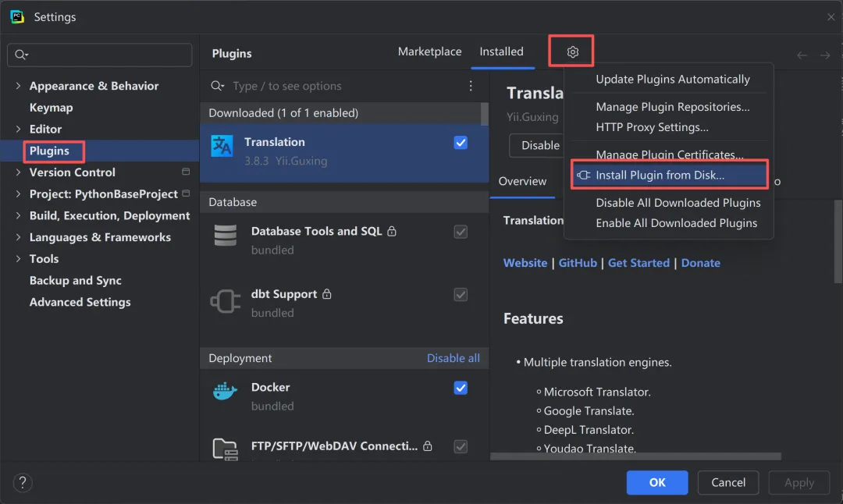Expand the Editor settings node
Screen dimensions: 843x504
(18, 129)
